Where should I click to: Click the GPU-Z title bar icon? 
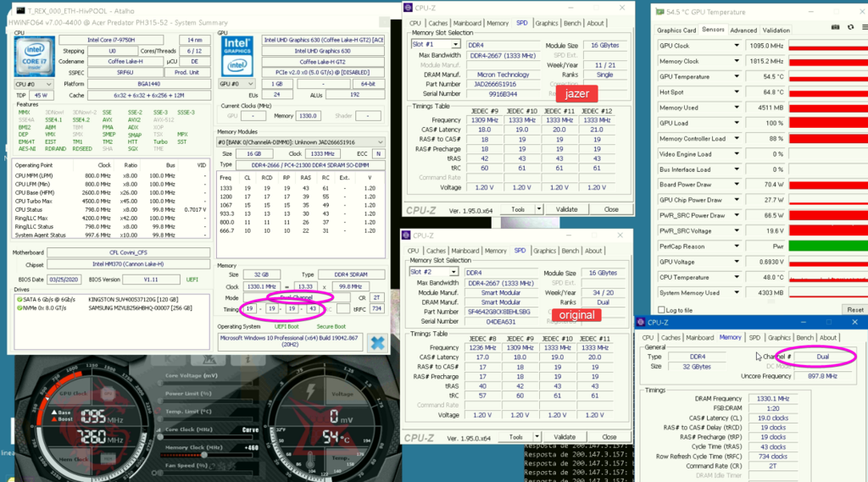(659, 12)
